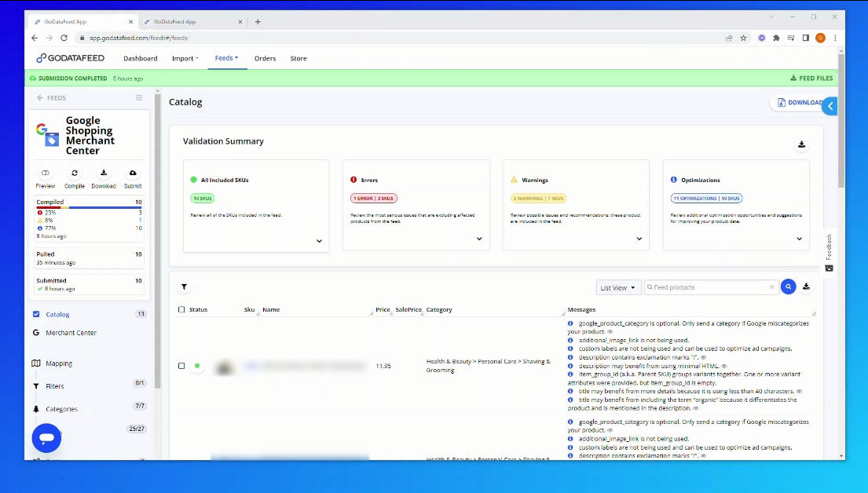The image size is (868, 493).
Task: Toggle the Catalog checkbox in sidebar
Action: [x=36, y=315]
